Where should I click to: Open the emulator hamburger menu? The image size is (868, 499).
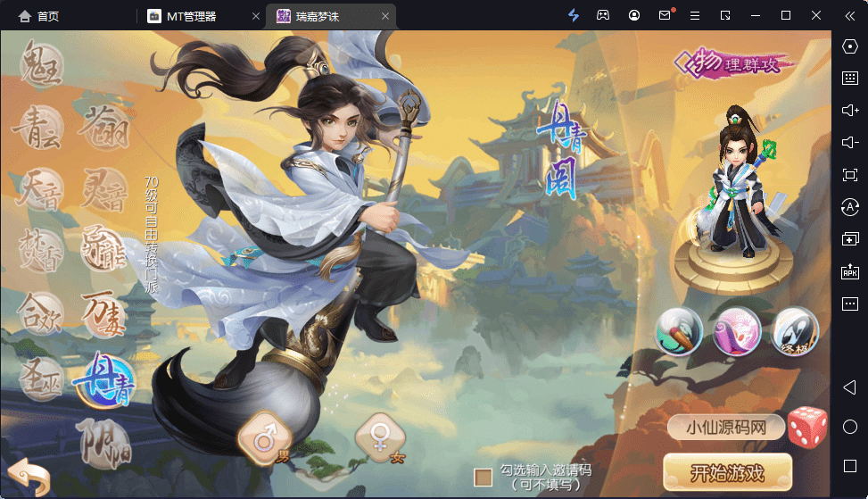(695, 15)
